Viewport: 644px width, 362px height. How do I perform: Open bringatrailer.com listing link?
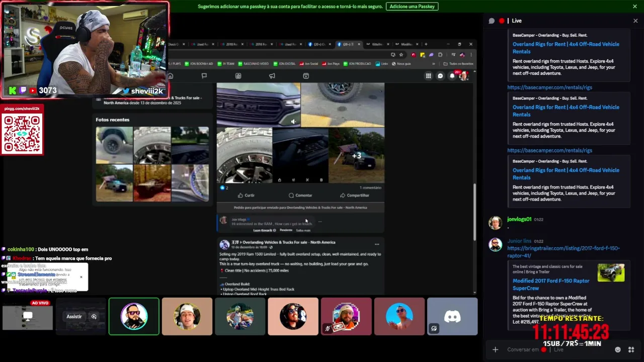(563, 252)
